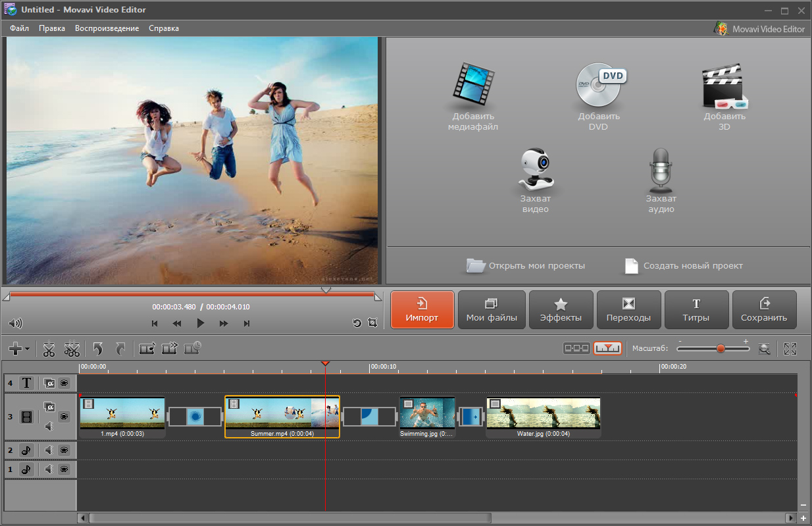Click the fit-timeline zoom magnifier icon
The image size is (812, 526).
764,349
